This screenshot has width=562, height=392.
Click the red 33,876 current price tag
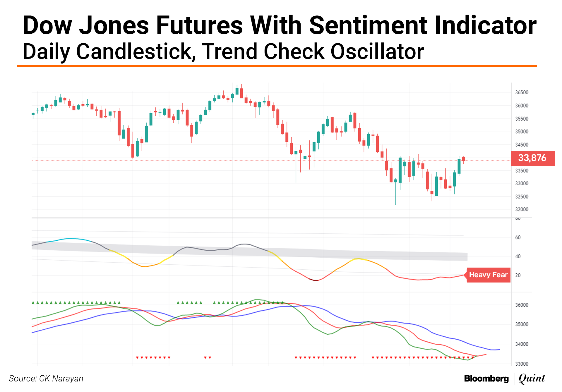click(532, 158)
